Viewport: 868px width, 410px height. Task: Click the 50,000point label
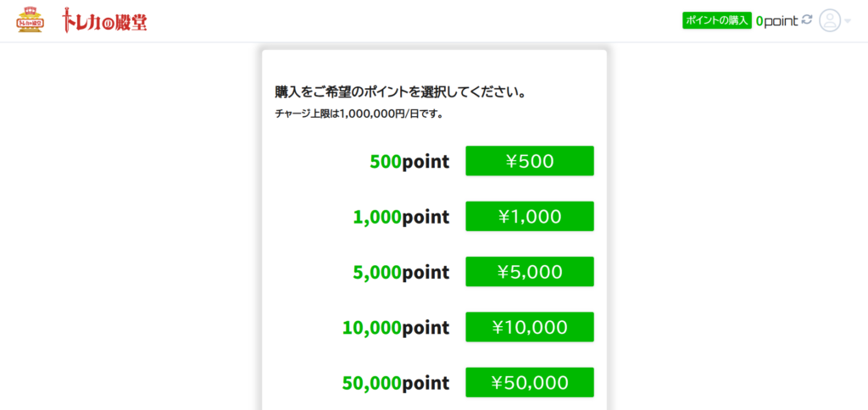396,383
